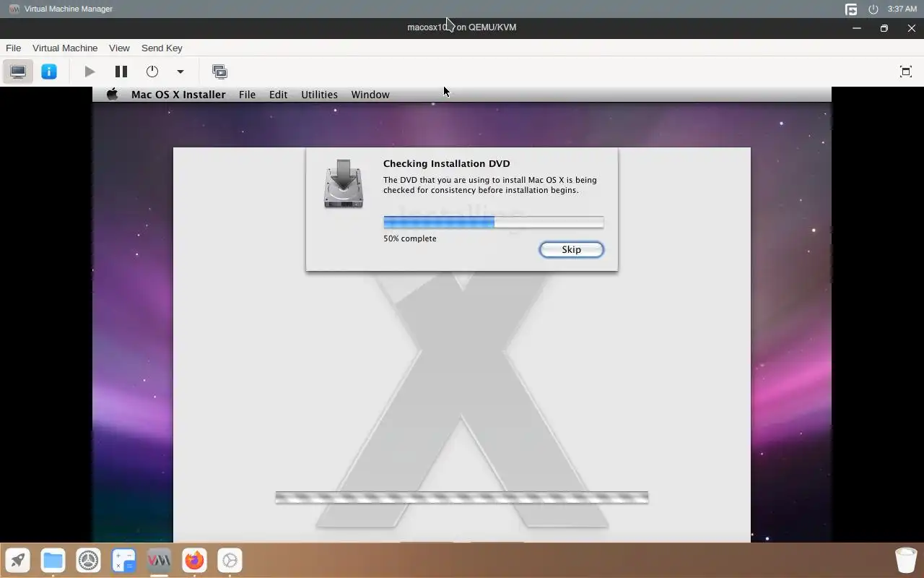This screenshot has height=578, width=924.
Task: Launch Firefox from the dock
Action: (x=194, y=560)
